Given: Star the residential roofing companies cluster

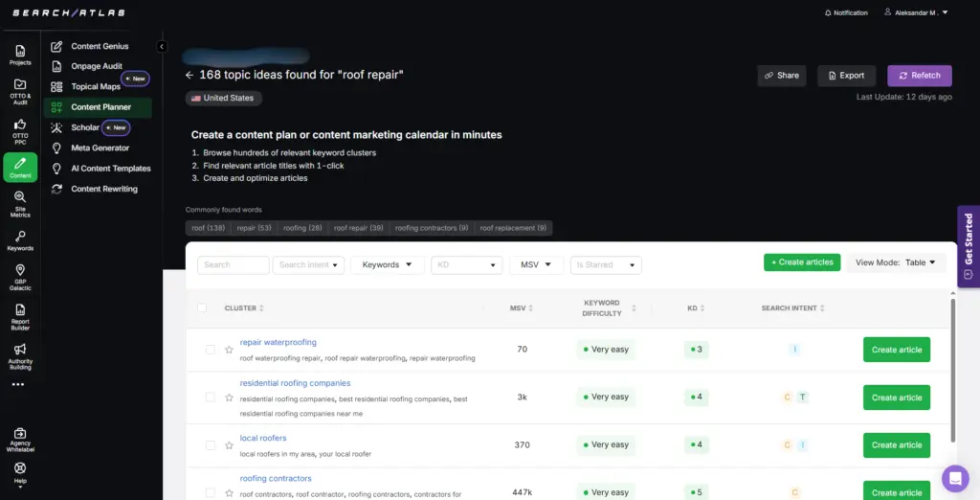Looking at the screenshot, I should [x=229, y=398].
